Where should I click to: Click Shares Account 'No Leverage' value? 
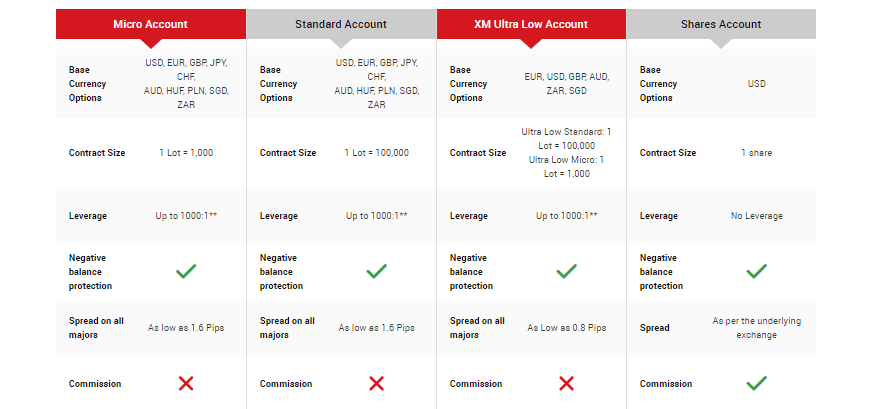[756, 216]
